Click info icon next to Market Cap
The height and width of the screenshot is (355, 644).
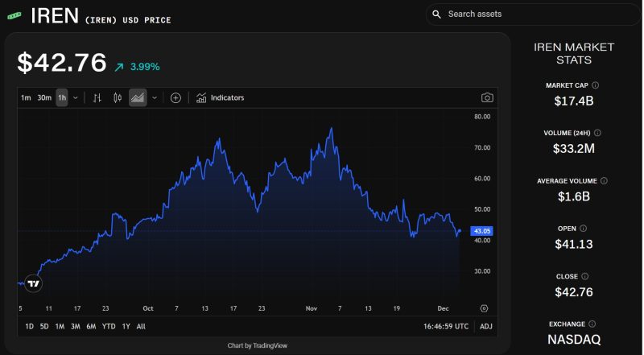596,85
